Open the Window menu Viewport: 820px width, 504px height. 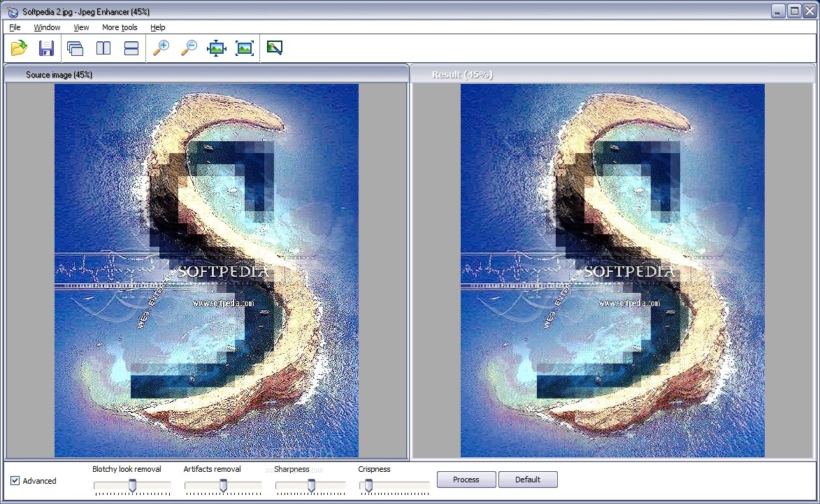click(x=47, y=27)
